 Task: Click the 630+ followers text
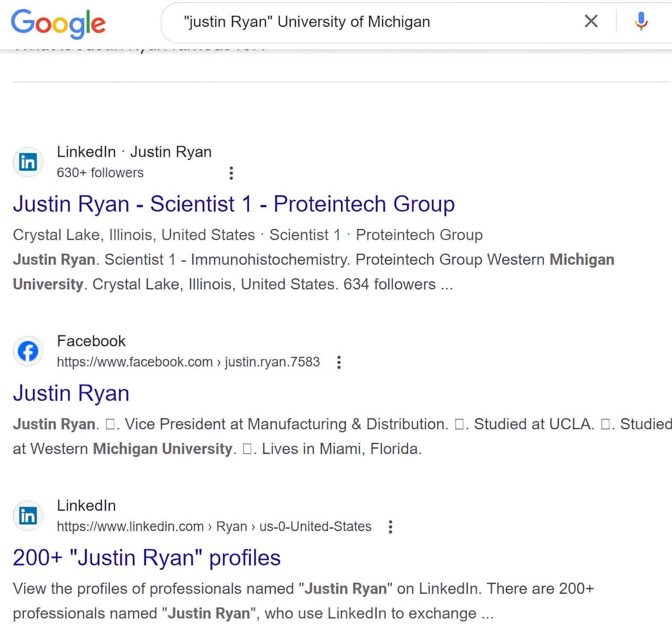coord(100,173)
